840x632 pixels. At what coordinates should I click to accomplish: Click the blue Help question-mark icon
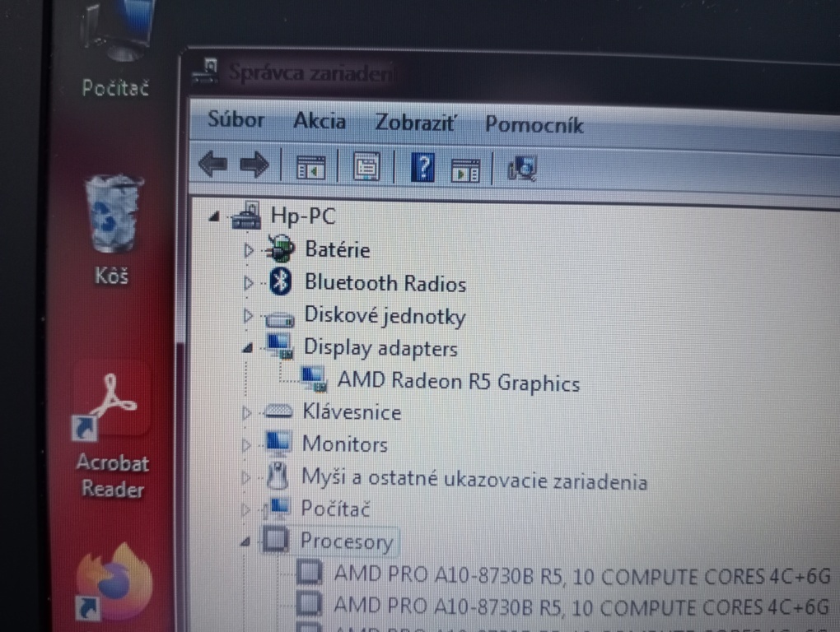[x=422, y=168]
